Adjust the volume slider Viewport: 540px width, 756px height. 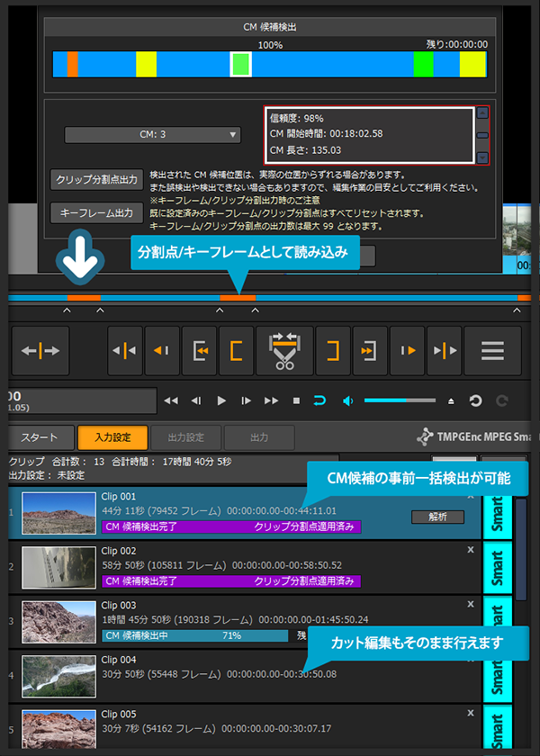400,400
